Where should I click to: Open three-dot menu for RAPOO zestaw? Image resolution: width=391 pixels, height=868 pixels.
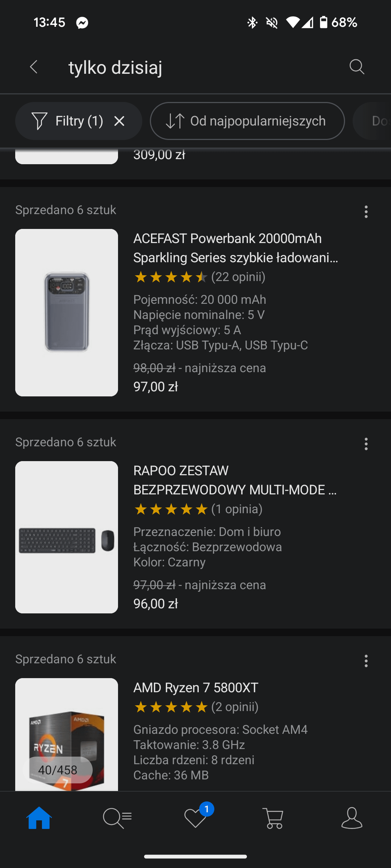tap(366, 444)
